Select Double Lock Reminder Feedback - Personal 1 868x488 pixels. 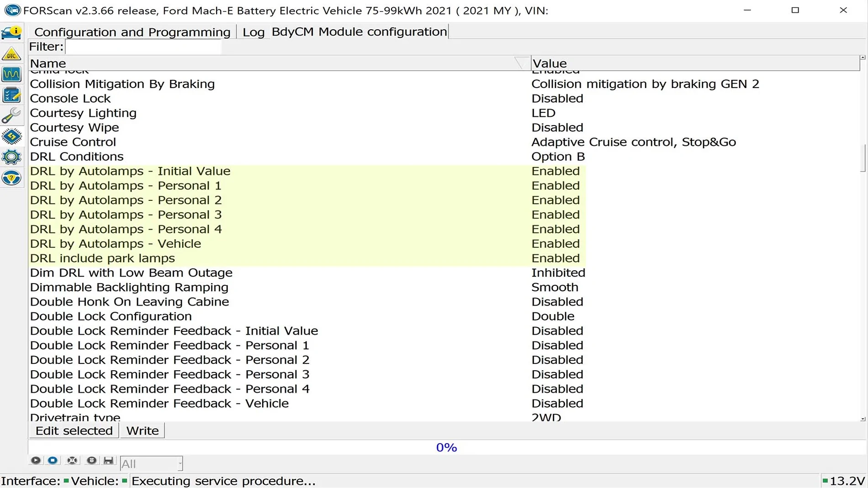444,346
